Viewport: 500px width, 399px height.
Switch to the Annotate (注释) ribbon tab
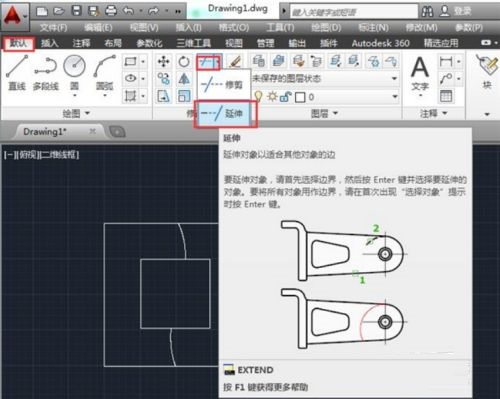pyautogui.click(x=81, y=43)
